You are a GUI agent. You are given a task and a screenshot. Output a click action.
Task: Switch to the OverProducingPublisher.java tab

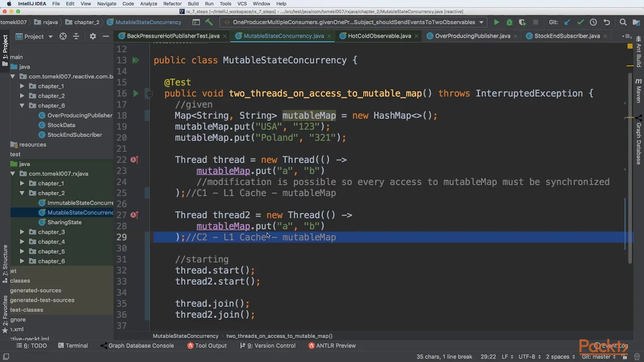[472, 36]
